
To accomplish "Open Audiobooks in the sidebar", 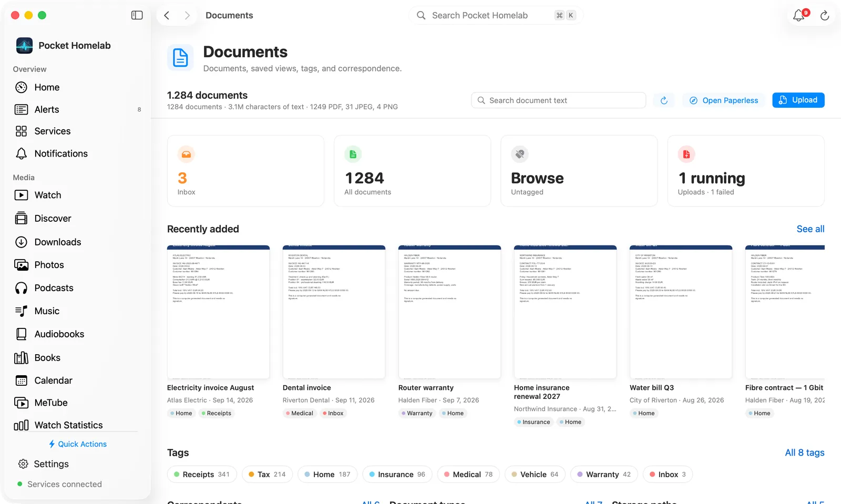I will click(78, 334).
